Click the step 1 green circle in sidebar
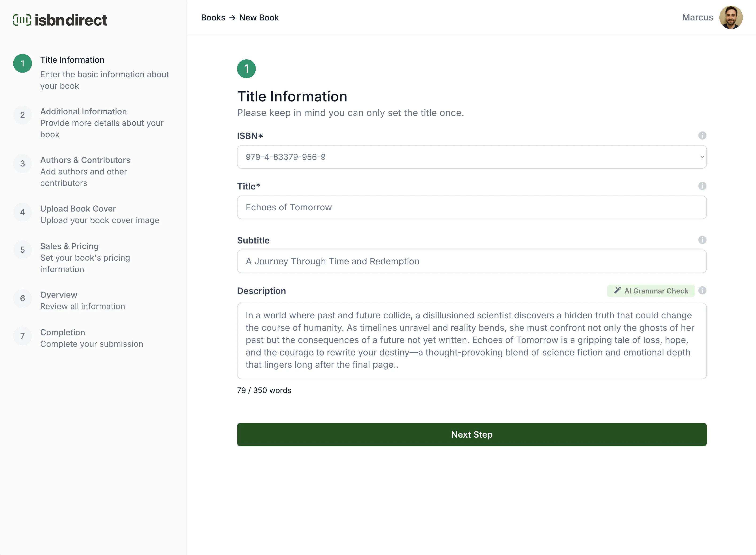This screenshot has width=756, height=555. click(x=23, y=63)
